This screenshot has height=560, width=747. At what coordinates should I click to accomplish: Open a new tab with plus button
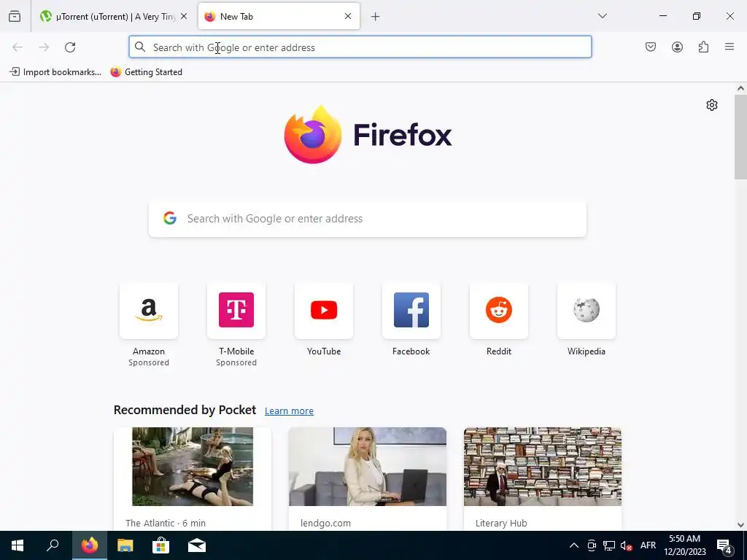376,17
